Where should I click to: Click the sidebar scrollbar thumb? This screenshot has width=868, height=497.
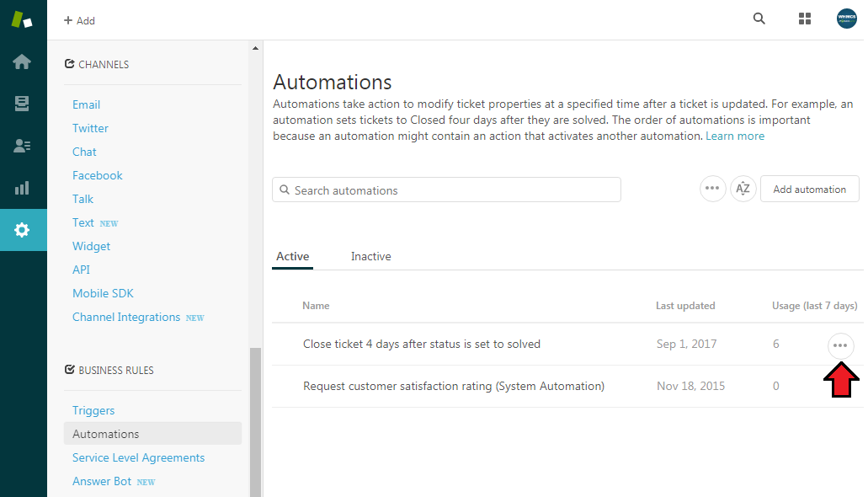255,422
